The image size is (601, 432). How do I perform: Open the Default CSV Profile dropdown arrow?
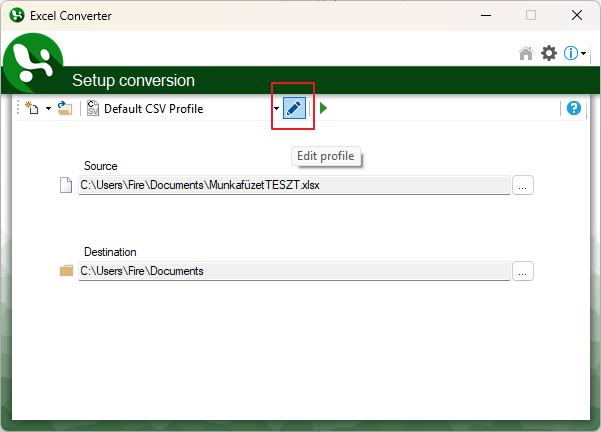[x=276, y=108]
